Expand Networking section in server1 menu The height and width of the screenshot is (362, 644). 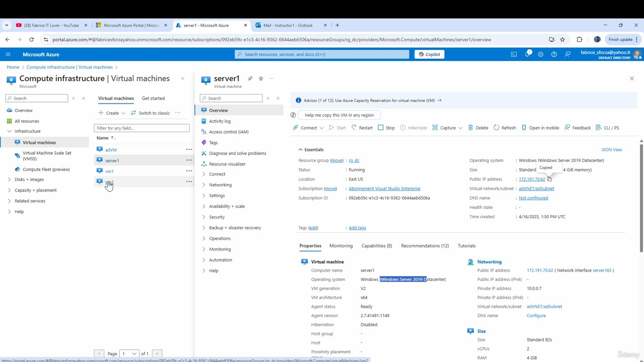(x=220, y=185)
